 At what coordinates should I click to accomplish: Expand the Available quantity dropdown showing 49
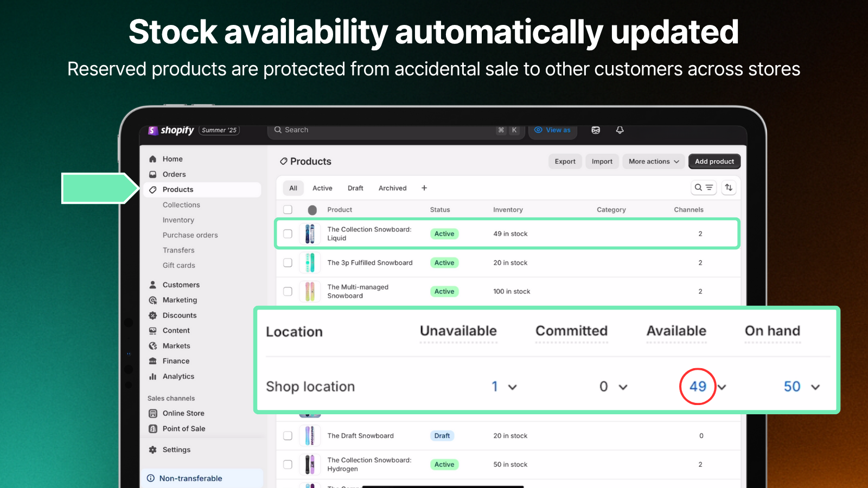click(x=722, y=387)
